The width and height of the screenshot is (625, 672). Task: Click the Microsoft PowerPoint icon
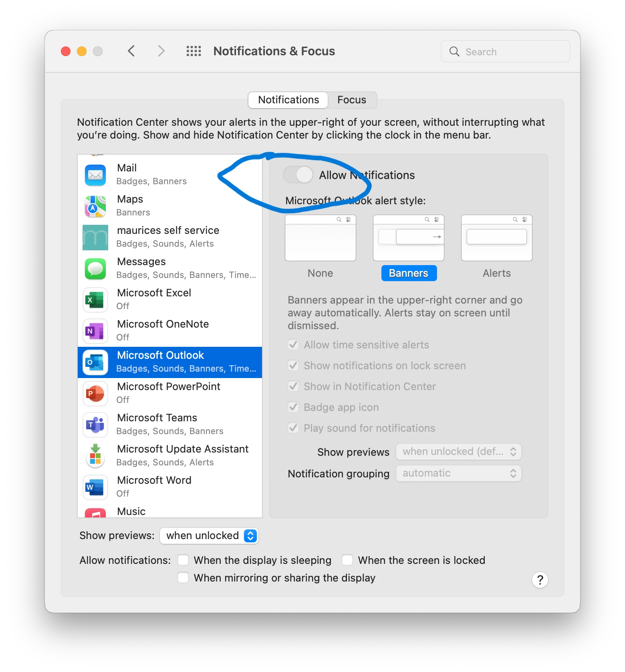[x=95, y=394]
